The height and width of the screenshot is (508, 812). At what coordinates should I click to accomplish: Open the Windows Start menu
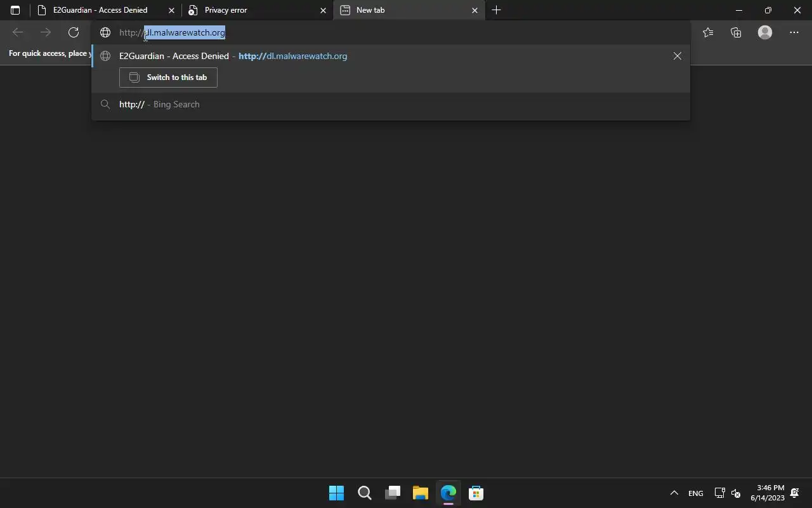pyautogui.click(x=336, y=493)
